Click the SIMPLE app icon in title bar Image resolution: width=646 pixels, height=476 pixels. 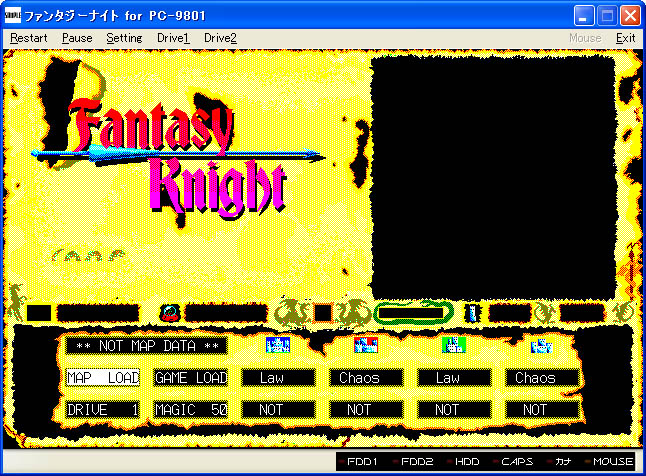[12, 15]
